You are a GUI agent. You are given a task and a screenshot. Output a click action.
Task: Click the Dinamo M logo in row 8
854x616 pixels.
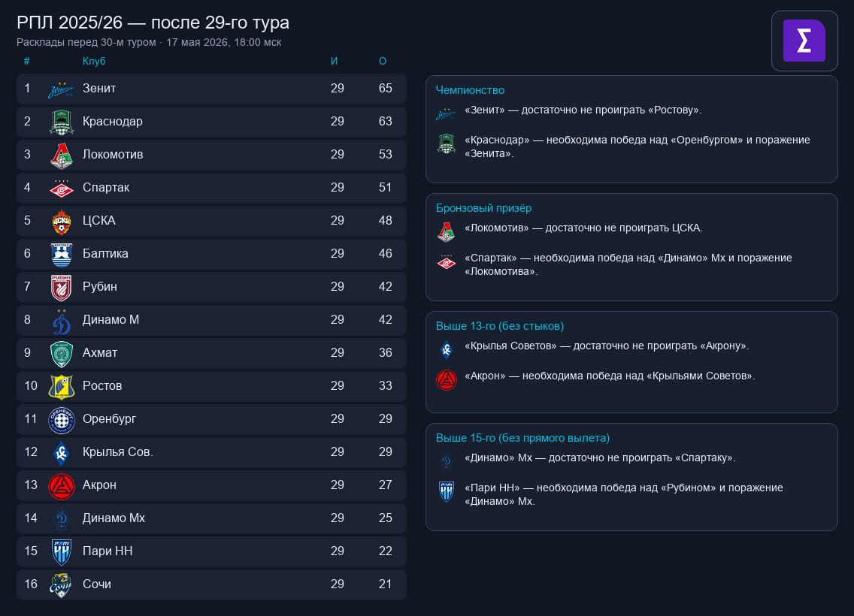tap(61, 321)
